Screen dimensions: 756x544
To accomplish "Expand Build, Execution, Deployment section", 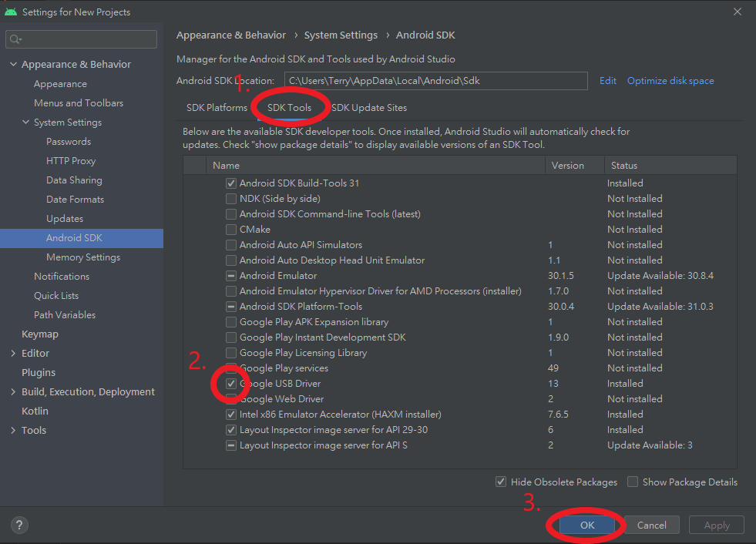I will pyautogui.click(x=13, y=391).
